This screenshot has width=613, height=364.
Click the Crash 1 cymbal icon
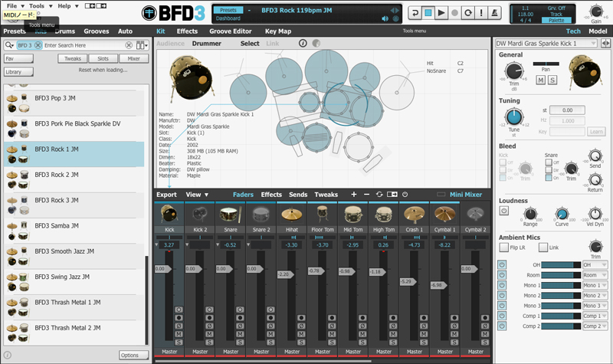(415, 215)
